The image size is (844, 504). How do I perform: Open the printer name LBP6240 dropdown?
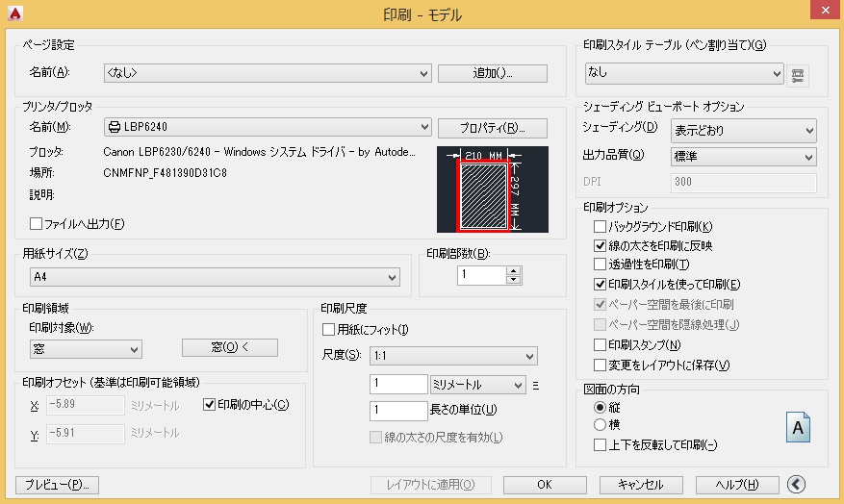pos(267,127)
